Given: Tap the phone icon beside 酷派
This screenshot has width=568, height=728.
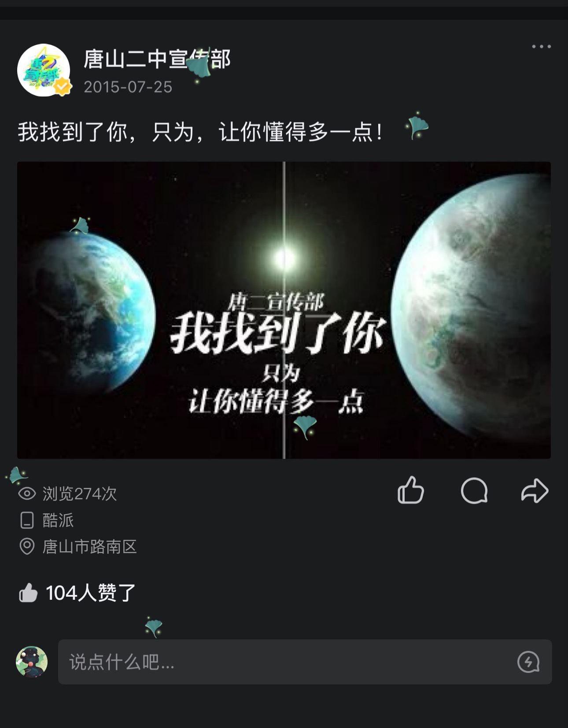Looking at the screenshot, I should pyautogui.click(x=27, y=520).
